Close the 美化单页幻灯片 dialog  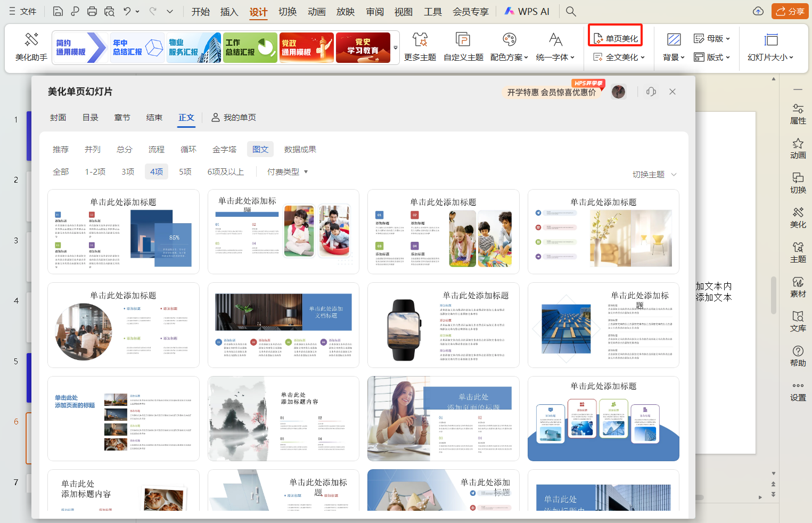(672, 92)
